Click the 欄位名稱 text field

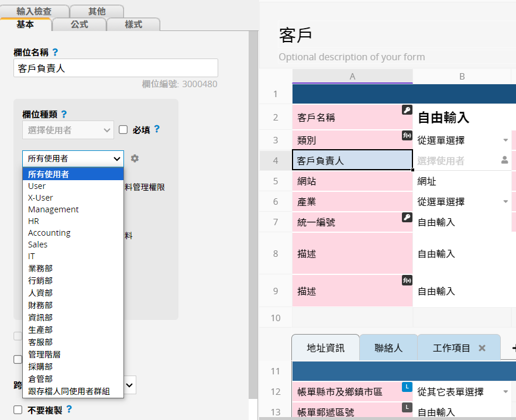(116, 68)
